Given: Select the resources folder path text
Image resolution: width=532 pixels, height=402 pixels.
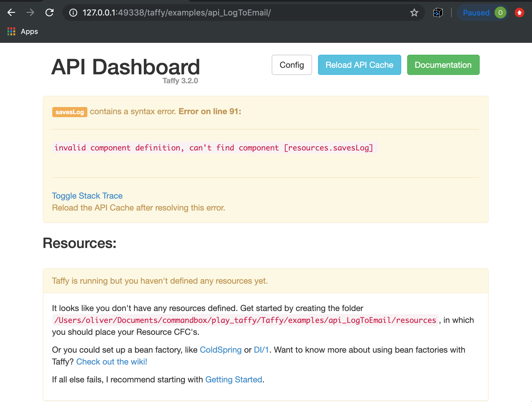Looking at the screenshot, I should coord(245,320).
